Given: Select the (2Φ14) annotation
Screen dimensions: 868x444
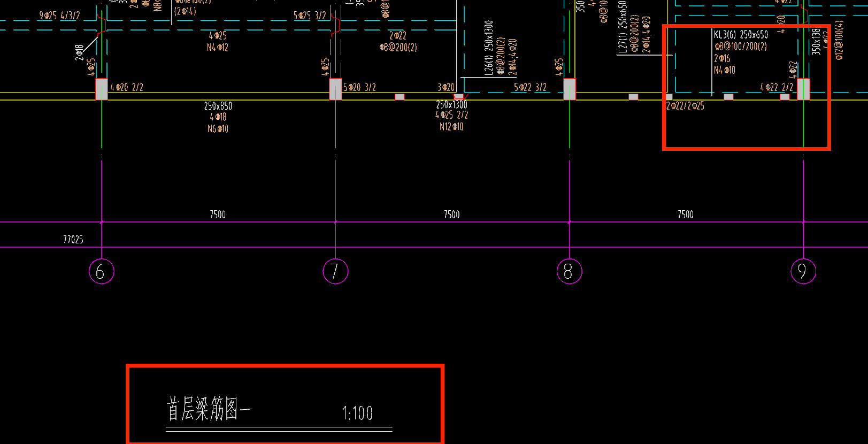Looking at the screenshot, I should point(185,11).
